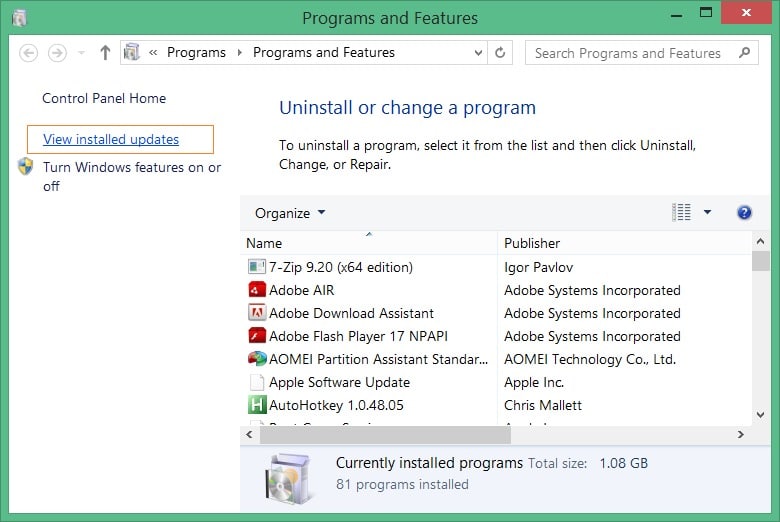Image resolution: width=780 pixels, height=522 pixels.
Task: Click Chris Mallett publisher cell
Action: (x=543, y=405)
